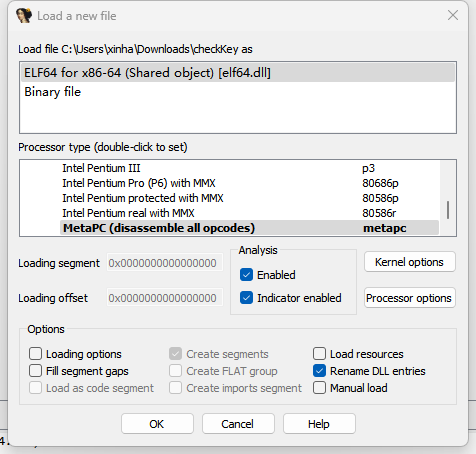The image size is (476, 454).
Task: Select the Binary file loader option
Action: [x=238, y=92]
